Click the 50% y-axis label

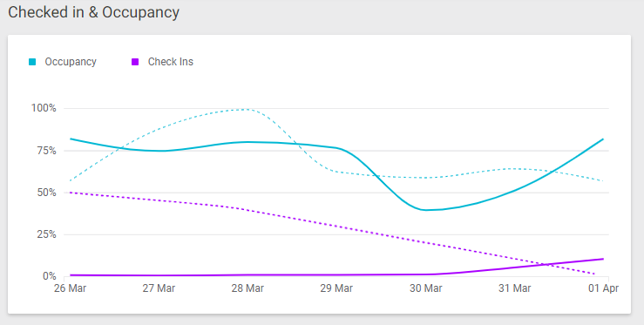tap(46, 193)
